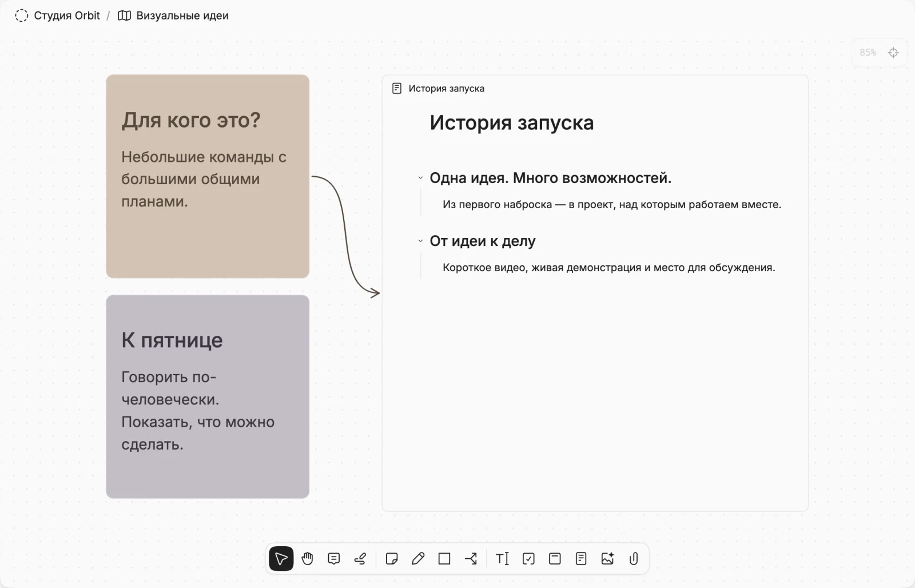This screenshot has width=915, height=588.
Task: Collapse the 'Одна идея. Много возможностей.' section
Action: tap(420, 178)
